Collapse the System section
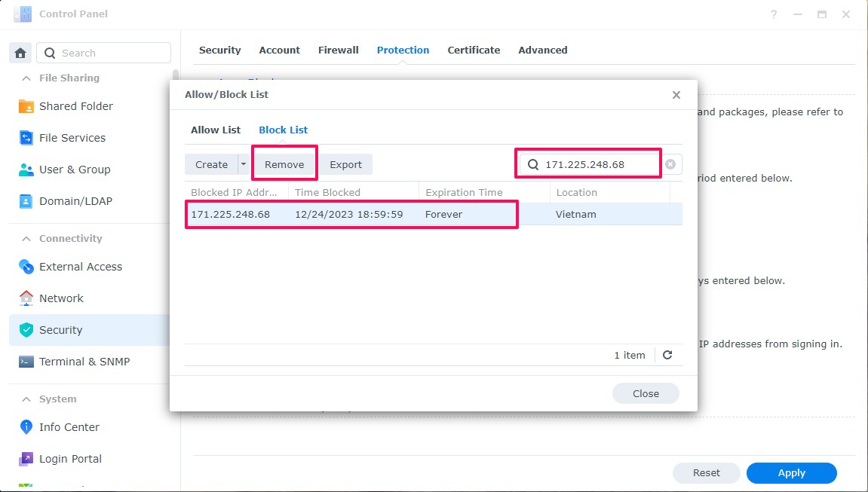 coord(26,399)
